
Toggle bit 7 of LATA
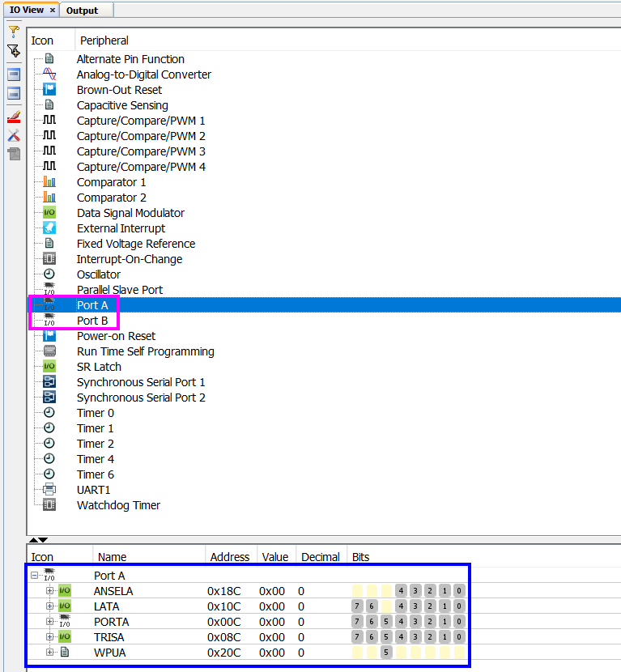point(357,606)
